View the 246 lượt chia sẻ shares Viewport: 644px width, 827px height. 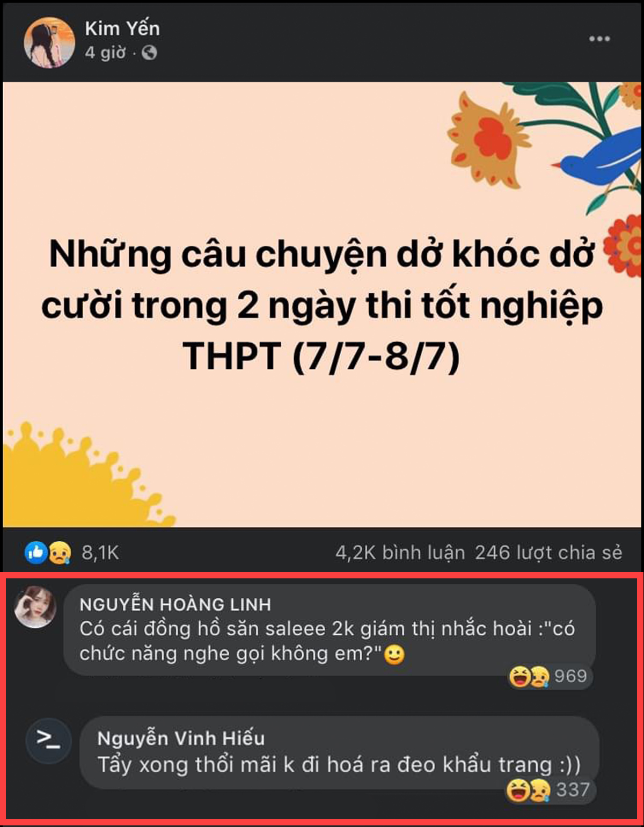[548, 553]
